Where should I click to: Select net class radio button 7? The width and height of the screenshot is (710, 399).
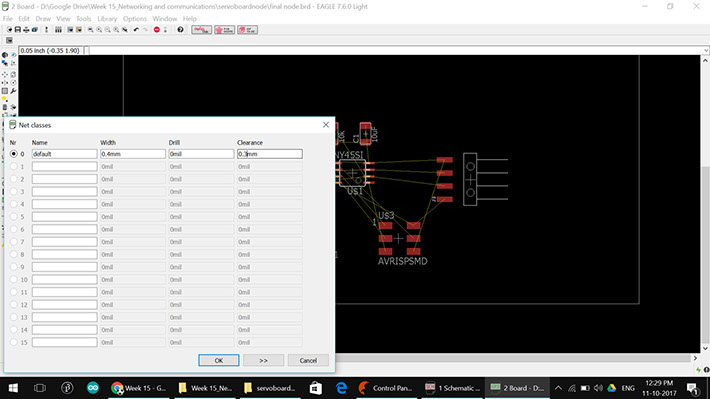(x=14, y=242)
